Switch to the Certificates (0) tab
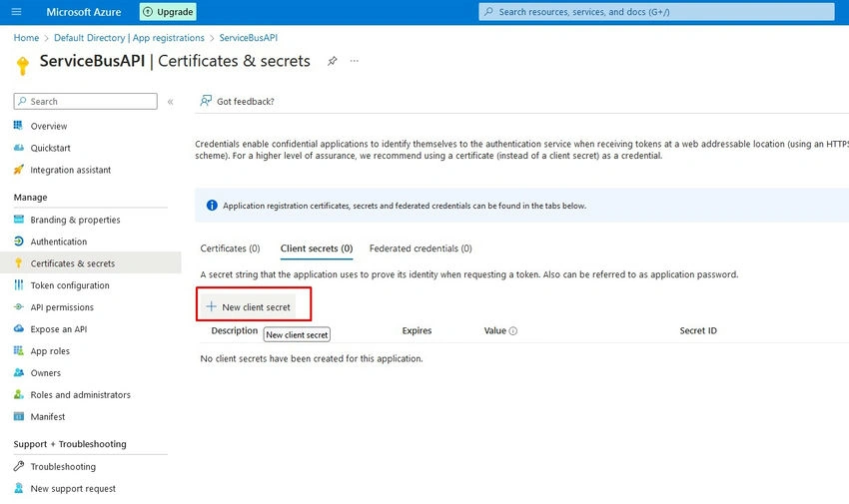The width and height of the screenshot is (849, 504). coord(230,249)
